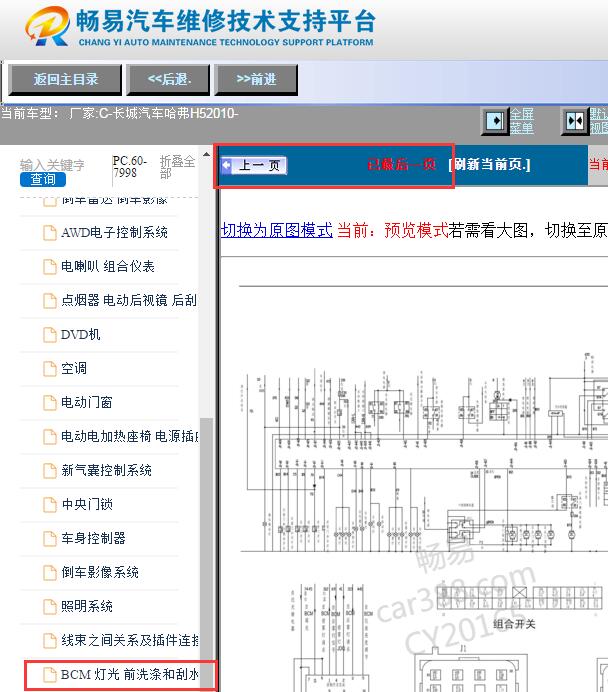Screen dimensions: 608x692
Task: Click the sidebar scroll-up arrow
Action: click(x=206, y=154)
